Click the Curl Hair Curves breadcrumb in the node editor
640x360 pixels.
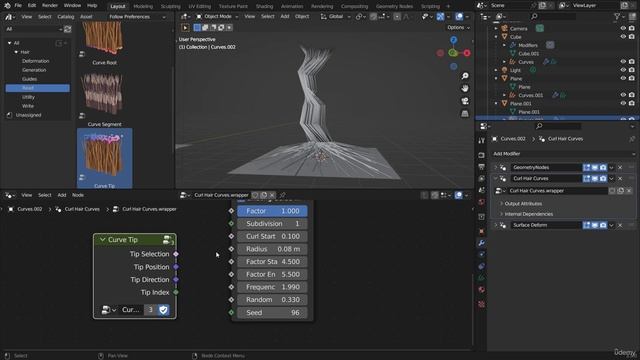click(x=82, y=209)
